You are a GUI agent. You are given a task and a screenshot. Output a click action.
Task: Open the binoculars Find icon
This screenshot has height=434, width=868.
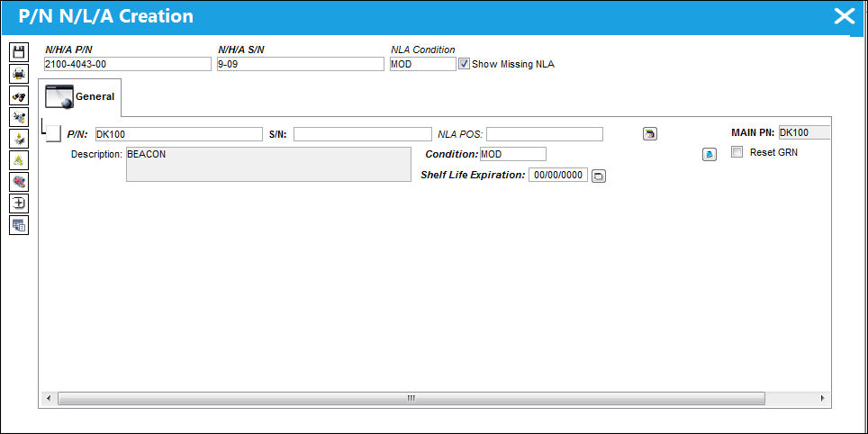[19, 95]
